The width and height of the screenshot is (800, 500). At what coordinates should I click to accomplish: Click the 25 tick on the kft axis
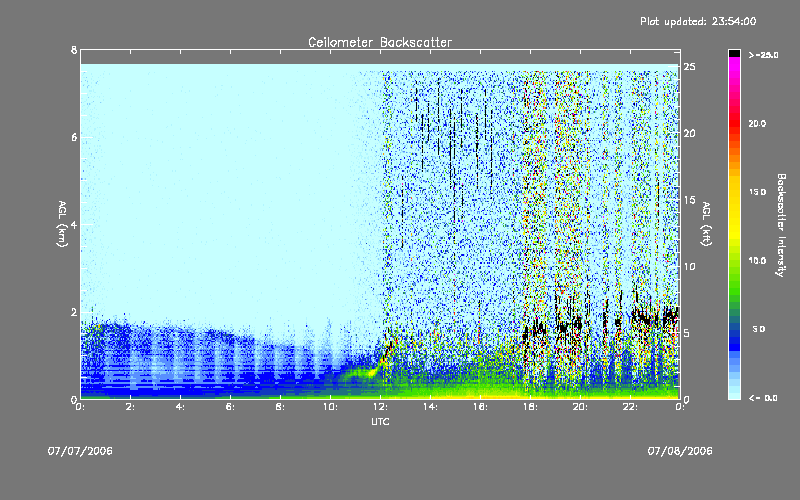689,67
